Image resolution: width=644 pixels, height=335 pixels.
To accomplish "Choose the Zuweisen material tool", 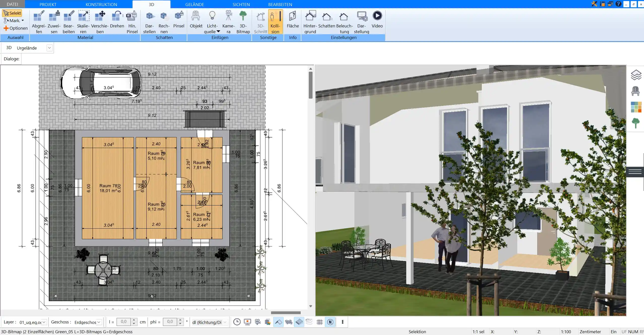I will tap(54, 22).
